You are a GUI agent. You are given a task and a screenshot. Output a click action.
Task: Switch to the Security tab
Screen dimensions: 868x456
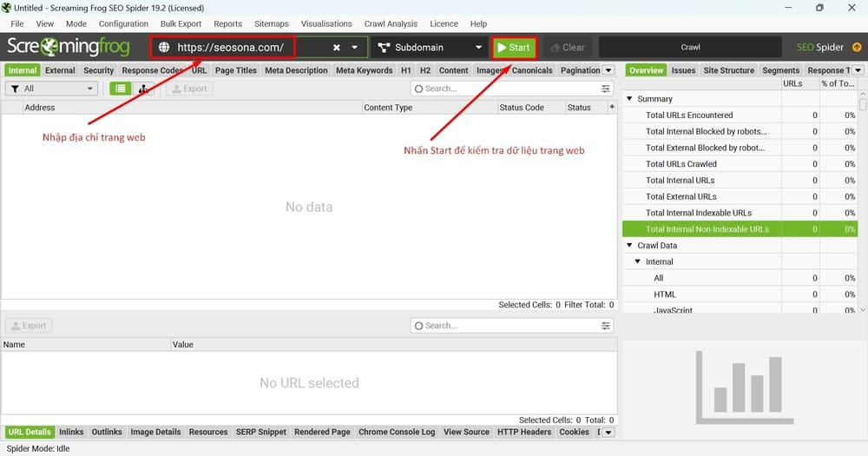click(x=99, y=70)
